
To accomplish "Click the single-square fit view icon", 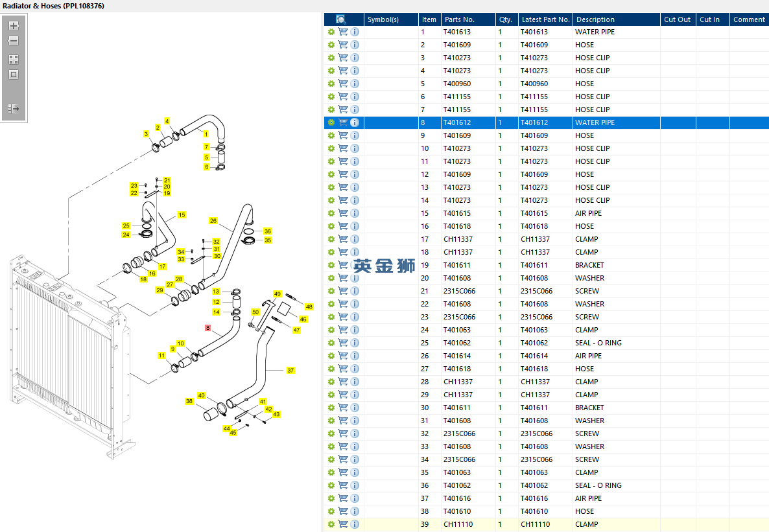I will click(14, 75).
